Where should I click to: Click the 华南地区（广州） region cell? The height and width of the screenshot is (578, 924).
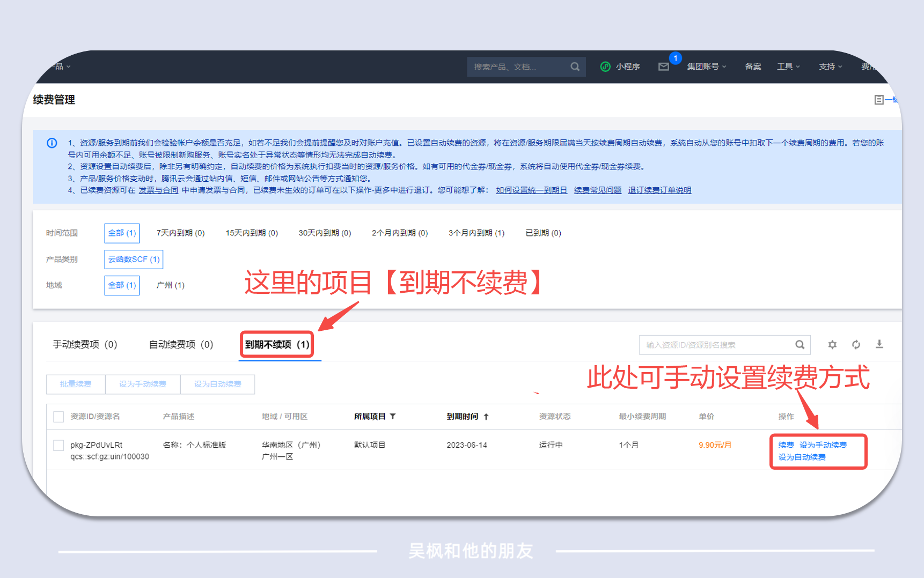291,445
